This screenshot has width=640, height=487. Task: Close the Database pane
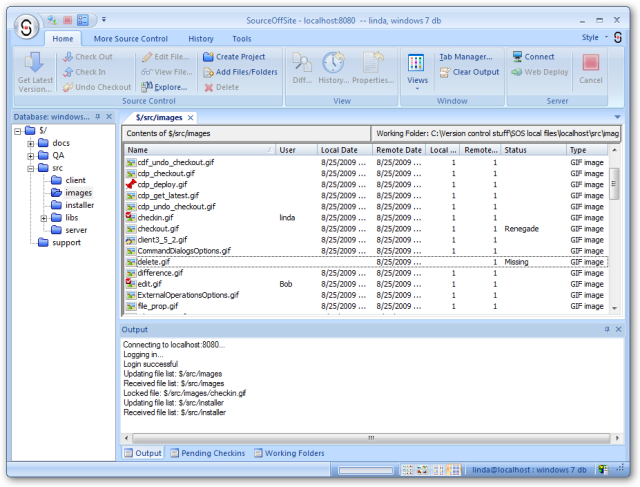coord(109,117)
